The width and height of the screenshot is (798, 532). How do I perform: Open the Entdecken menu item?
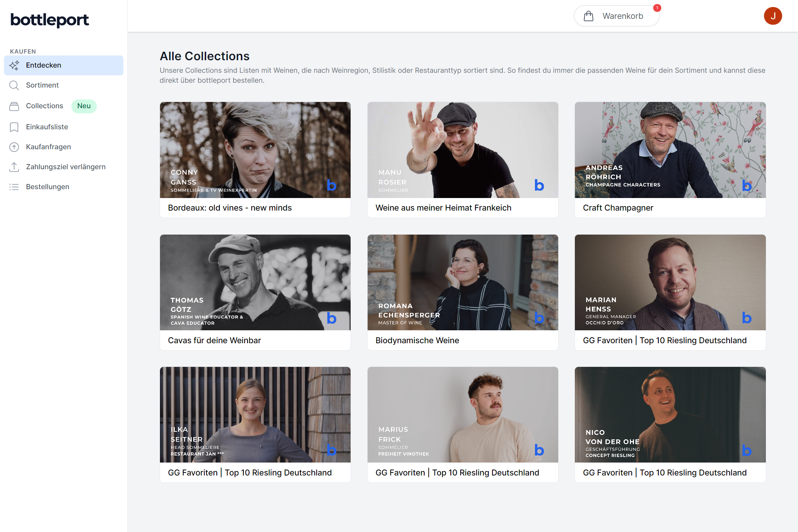64,65
